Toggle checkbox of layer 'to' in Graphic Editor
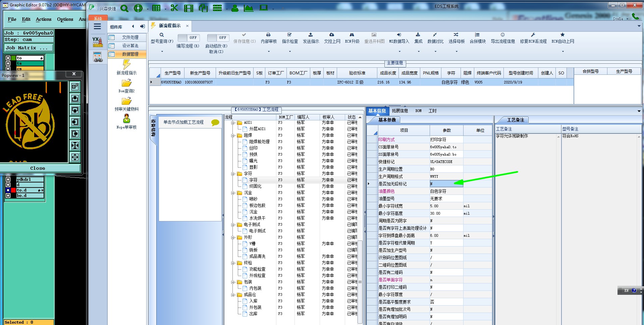The height and width of the screenshot is (325, 644). coord(8,58)
